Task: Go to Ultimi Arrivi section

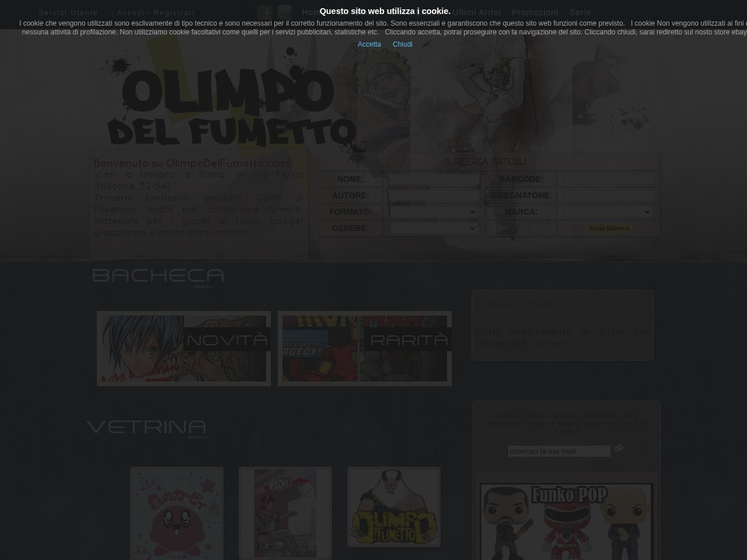Action: [x=476, y=12]
